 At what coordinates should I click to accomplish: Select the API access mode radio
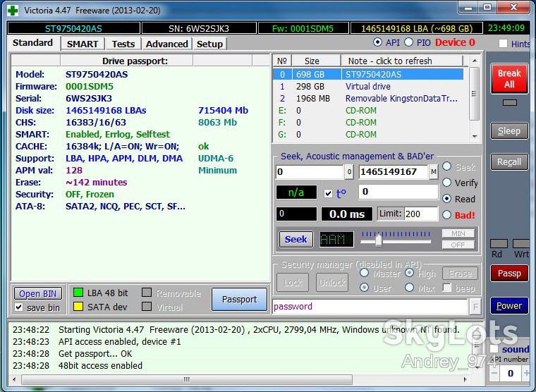(377, 42)
